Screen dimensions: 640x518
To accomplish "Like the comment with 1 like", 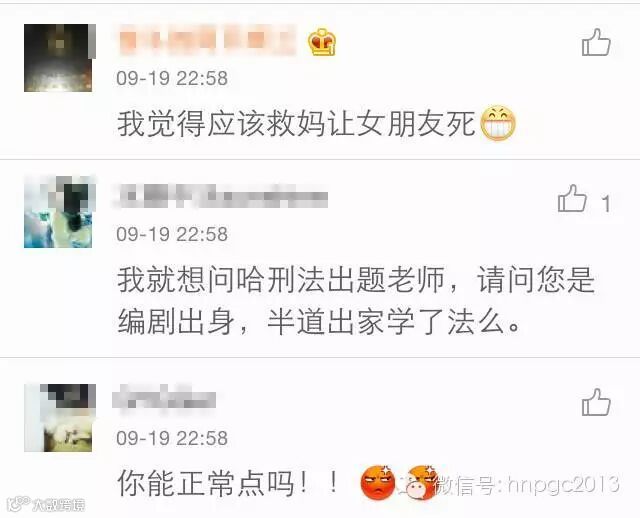I will point(572,198).
